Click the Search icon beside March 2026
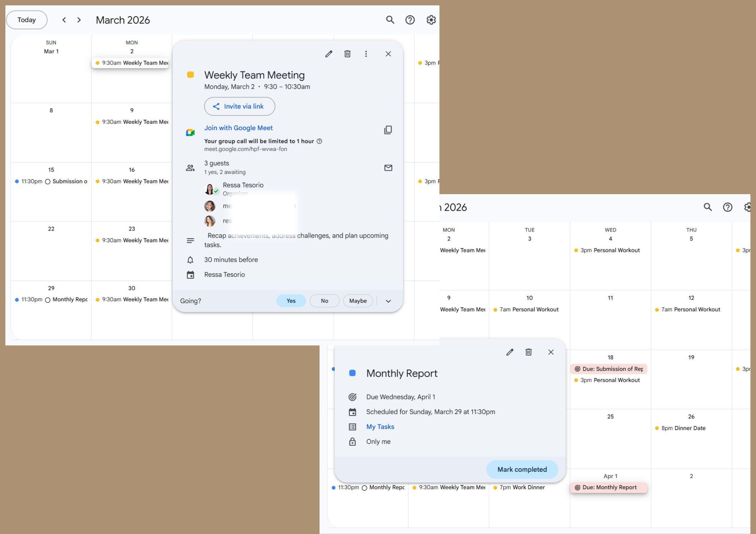 [390, 20]
